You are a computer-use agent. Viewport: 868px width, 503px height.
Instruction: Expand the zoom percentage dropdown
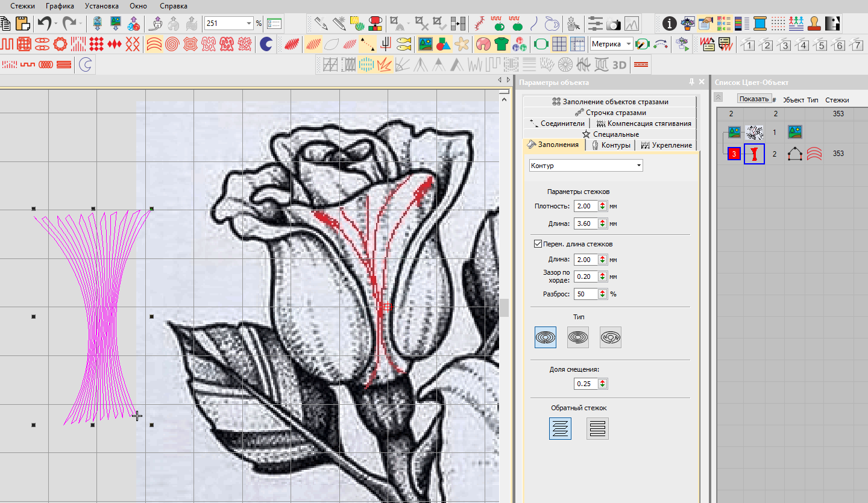point(248,23)
